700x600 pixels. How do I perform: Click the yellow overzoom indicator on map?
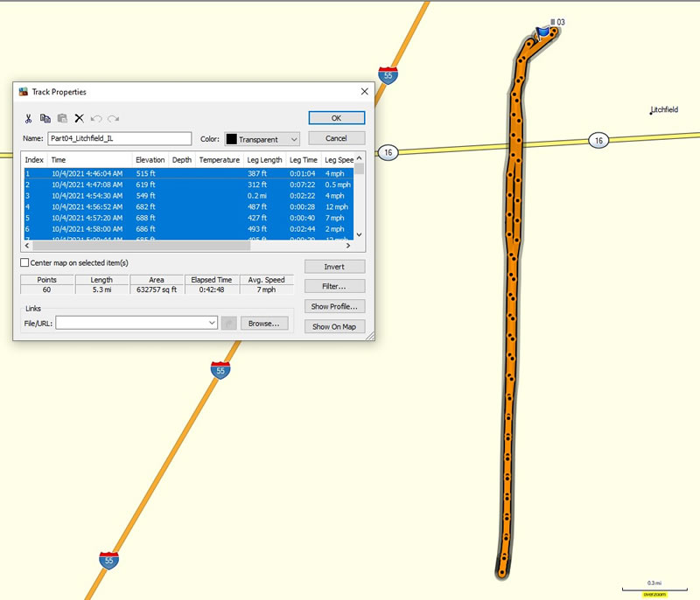point(654,595)
